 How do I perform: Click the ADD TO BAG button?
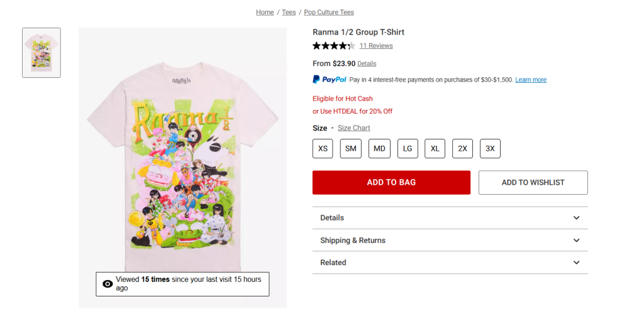391,182
